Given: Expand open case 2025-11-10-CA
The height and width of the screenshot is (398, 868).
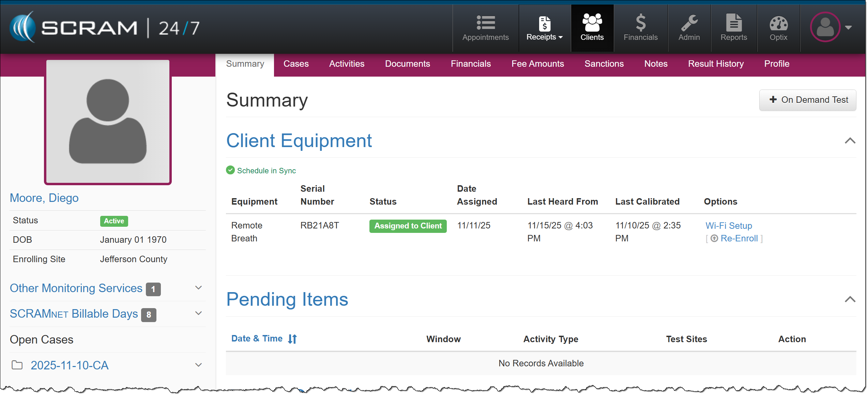Looking at the screenshot, I should pyautogui.click(x=198, y=365).
